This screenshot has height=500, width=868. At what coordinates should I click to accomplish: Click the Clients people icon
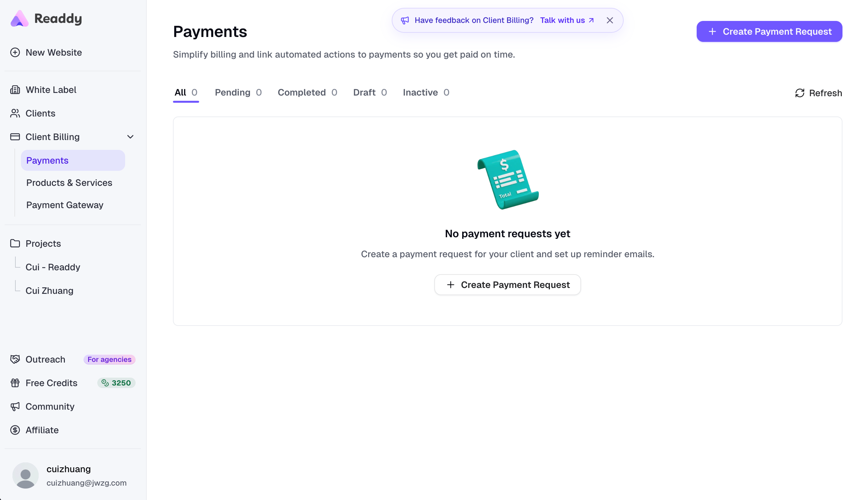tap(15, 113)
